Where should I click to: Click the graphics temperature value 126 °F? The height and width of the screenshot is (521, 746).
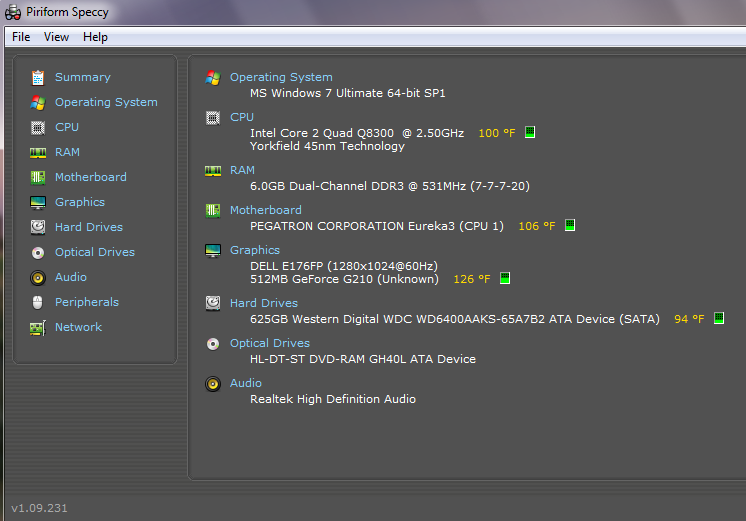click(472, 279)
